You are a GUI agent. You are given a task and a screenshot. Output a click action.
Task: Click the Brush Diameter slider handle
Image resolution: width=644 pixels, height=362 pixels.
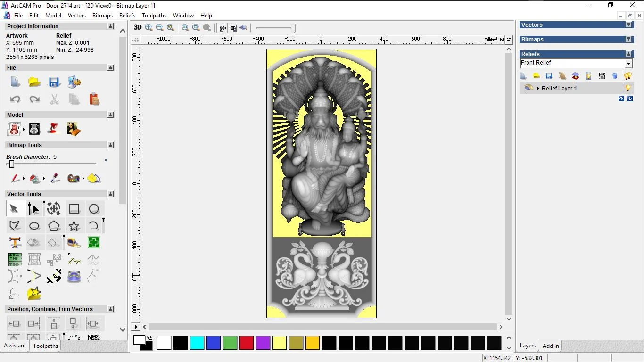pos(12,164)
